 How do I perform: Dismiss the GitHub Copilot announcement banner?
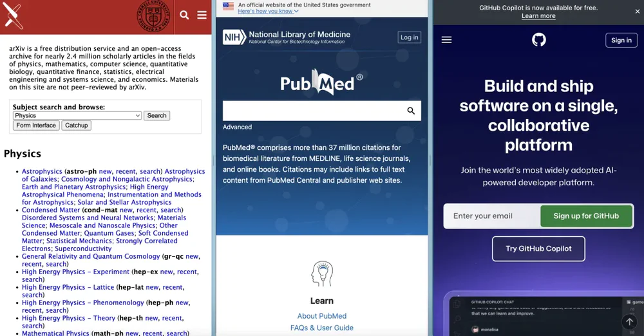pyautogui.click(x=638, y=12)
